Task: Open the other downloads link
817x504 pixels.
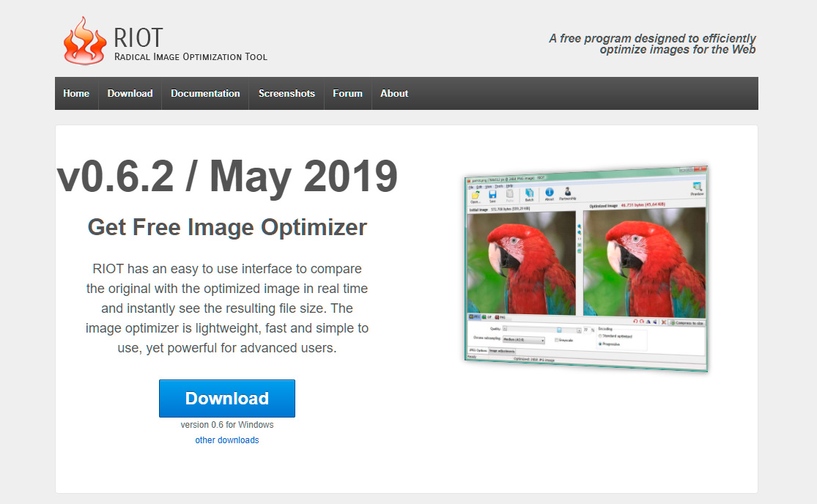Action: (x=227, y=440)
